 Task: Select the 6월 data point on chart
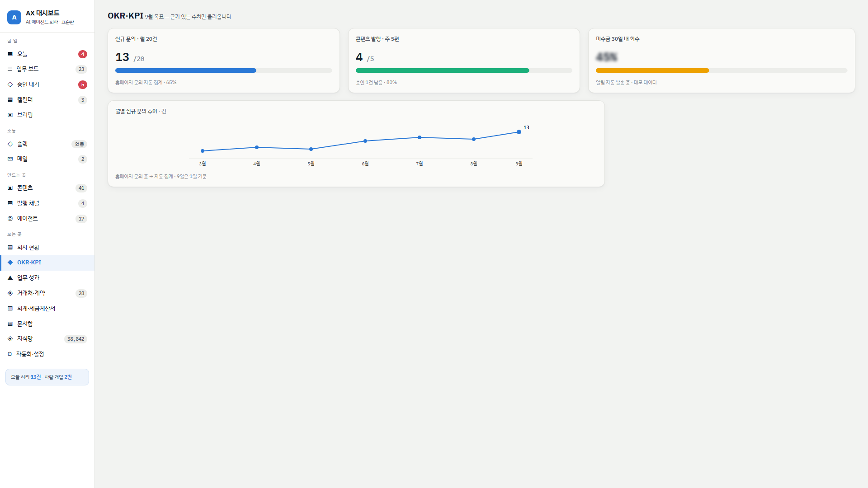coord(365,141)
